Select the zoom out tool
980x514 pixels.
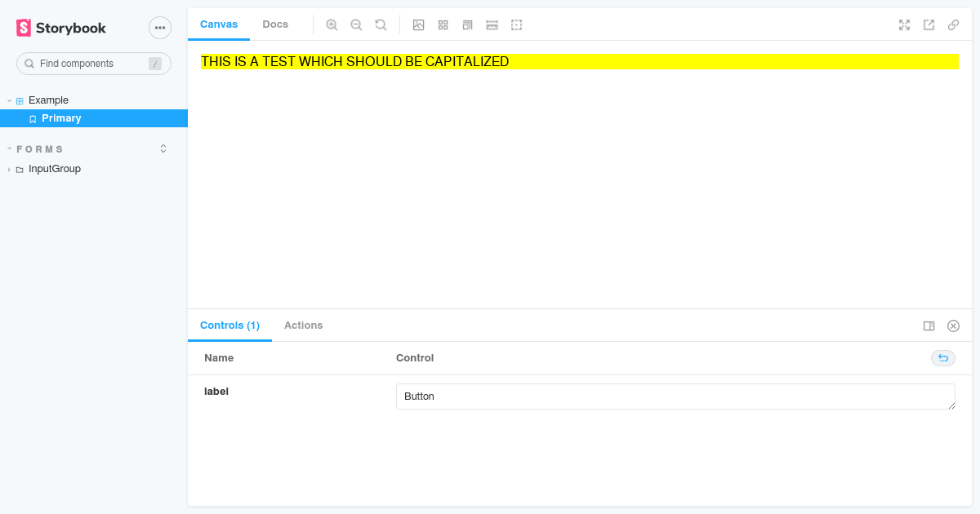click(356, 24)
